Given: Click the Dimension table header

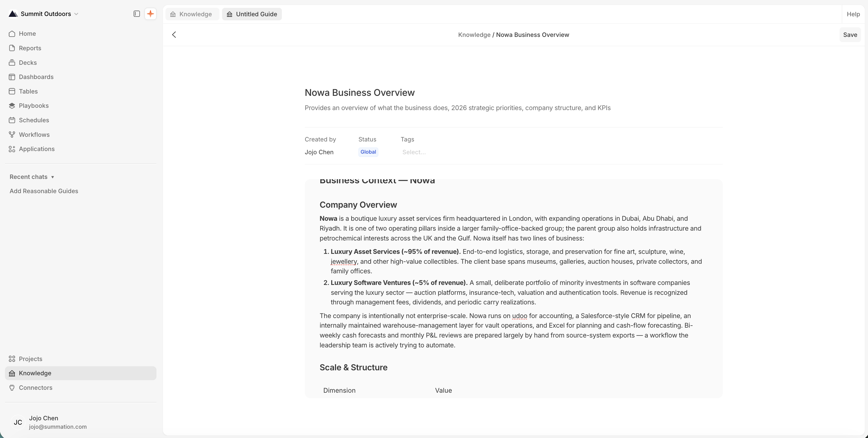Looking at the screenshot, I should click(x=339, y=390).
